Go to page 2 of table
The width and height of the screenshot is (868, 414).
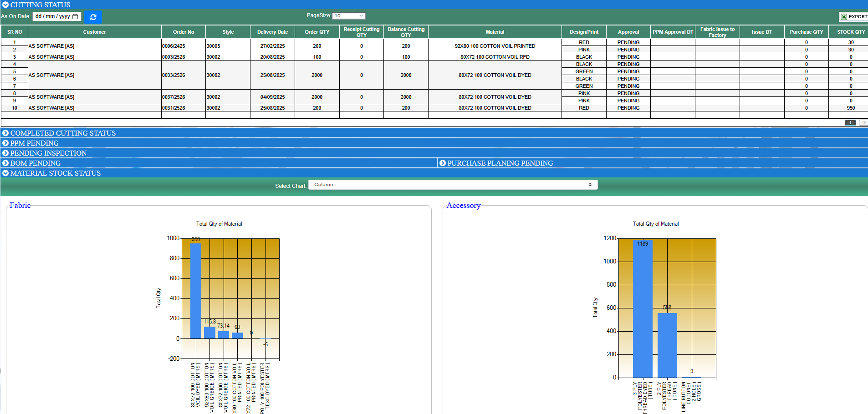(x=863, y=123)
